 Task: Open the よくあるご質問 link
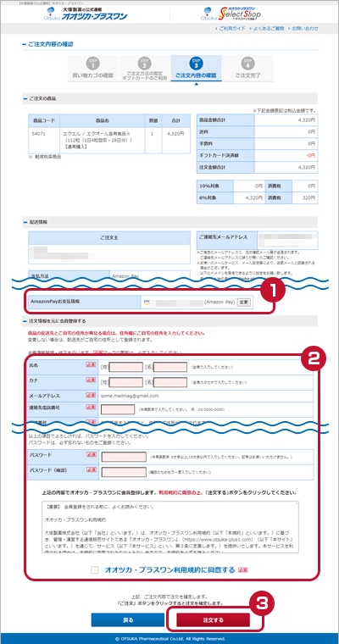[269, 29]
